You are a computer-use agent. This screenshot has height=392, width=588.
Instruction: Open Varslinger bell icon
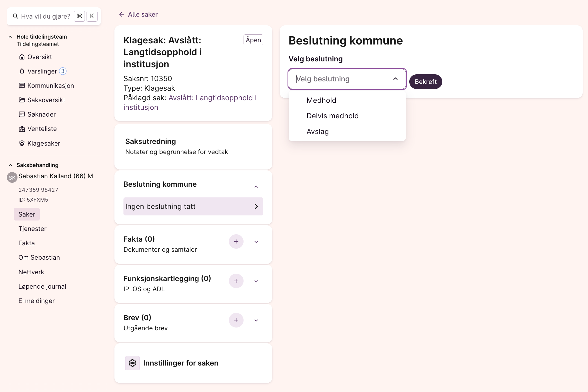[22, 71]
